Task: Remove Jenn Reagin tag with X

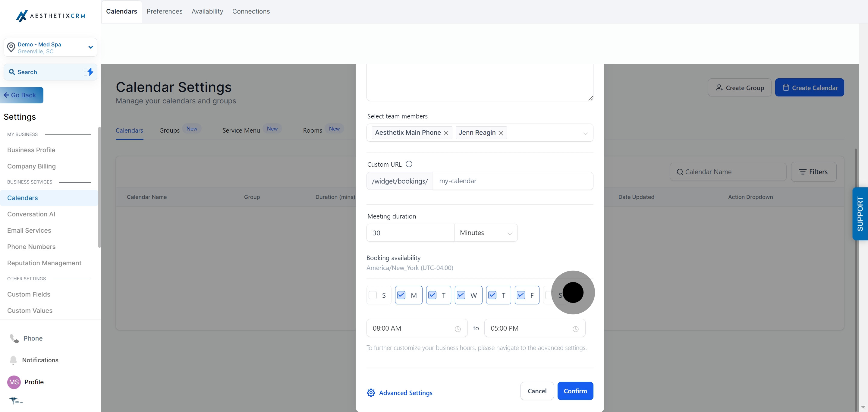Action: pyautogui.click(x=501, y=133)
